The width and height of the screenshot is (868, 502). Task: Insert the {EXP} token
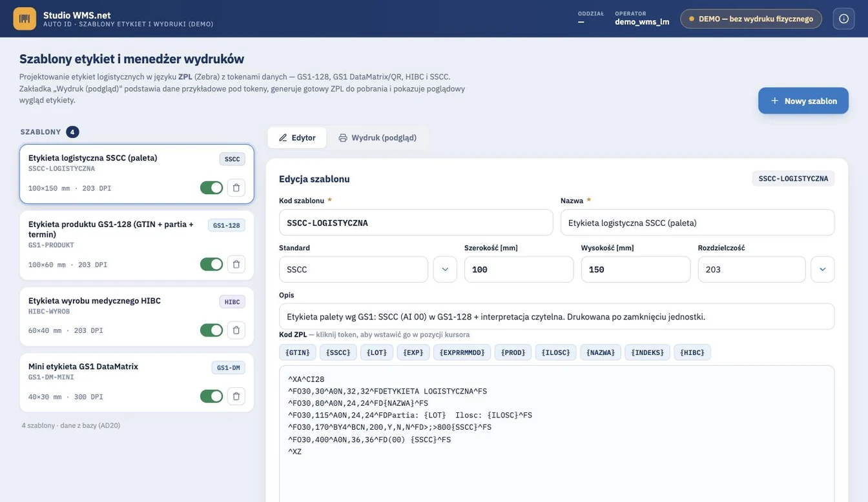[x=413, y=352]
